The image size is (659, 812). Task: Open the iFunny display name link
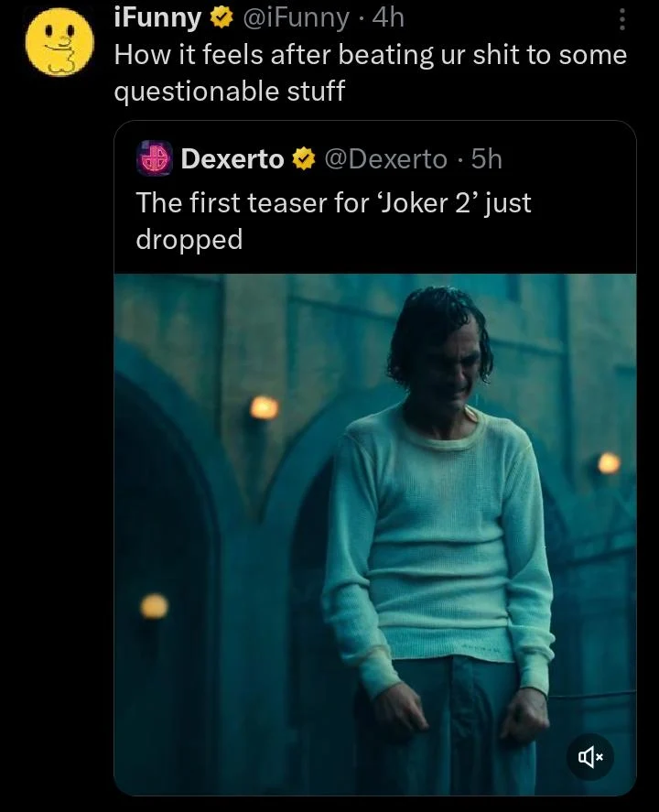157,17
